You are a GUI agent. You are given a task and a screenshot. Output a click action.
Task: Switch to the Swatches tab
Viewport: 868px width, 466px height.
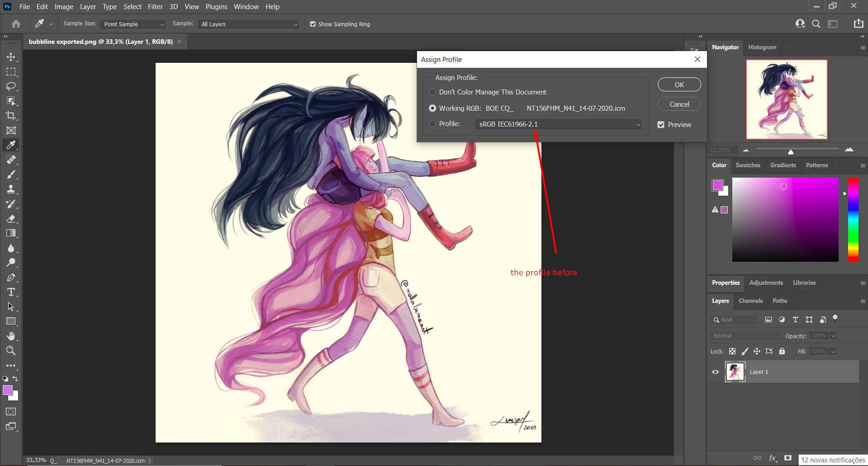748,165
